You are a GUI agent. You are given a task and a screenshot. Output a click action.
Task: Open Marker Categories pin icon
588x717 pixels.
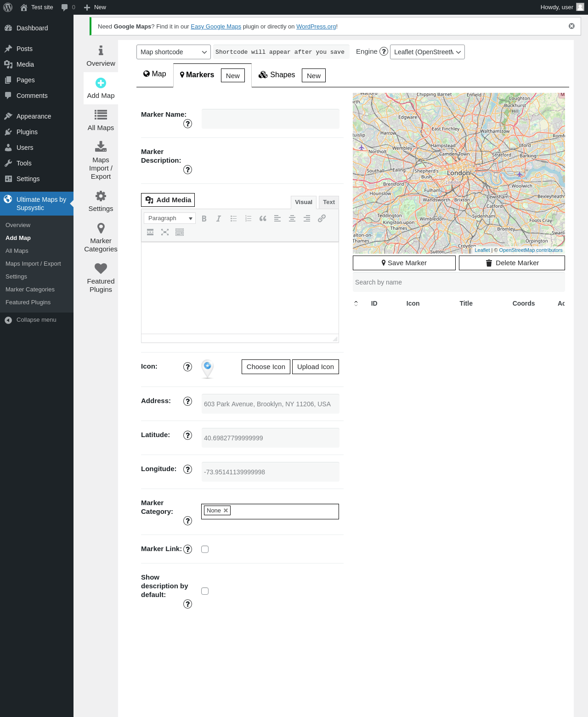[101, 228]
